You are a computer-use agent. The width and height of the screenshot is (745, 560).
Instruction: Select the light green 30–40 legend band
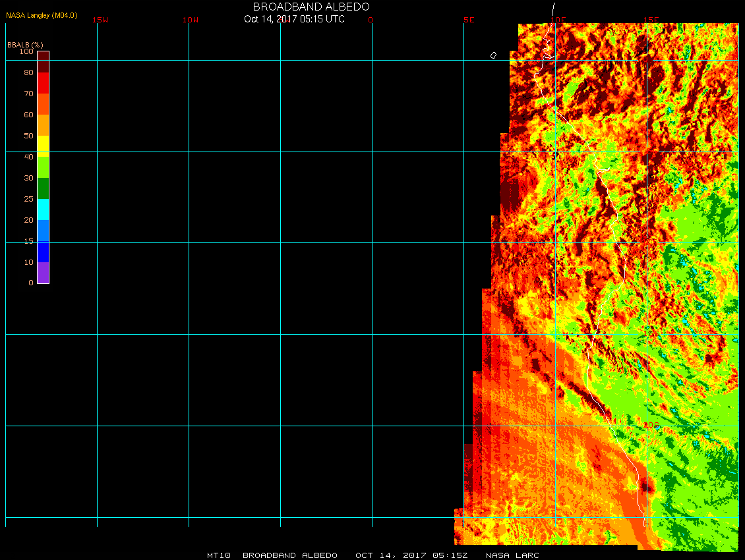43,167
